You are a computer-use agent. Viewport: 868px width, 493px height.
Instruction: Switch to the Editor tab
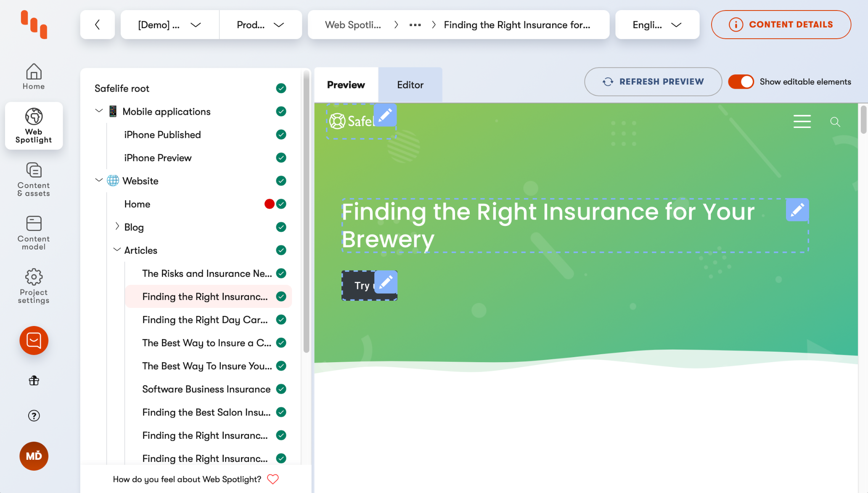tap(410, 85)
